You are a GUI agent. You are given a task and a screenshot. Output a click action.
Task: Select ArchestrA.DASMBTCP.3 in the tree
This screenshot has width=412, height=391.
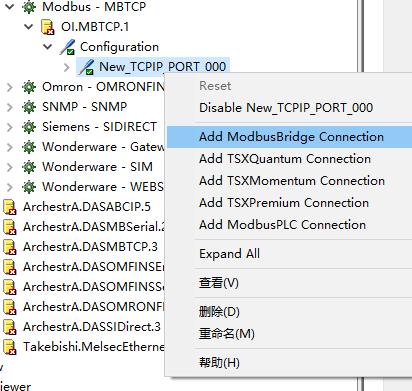(90, 247)
